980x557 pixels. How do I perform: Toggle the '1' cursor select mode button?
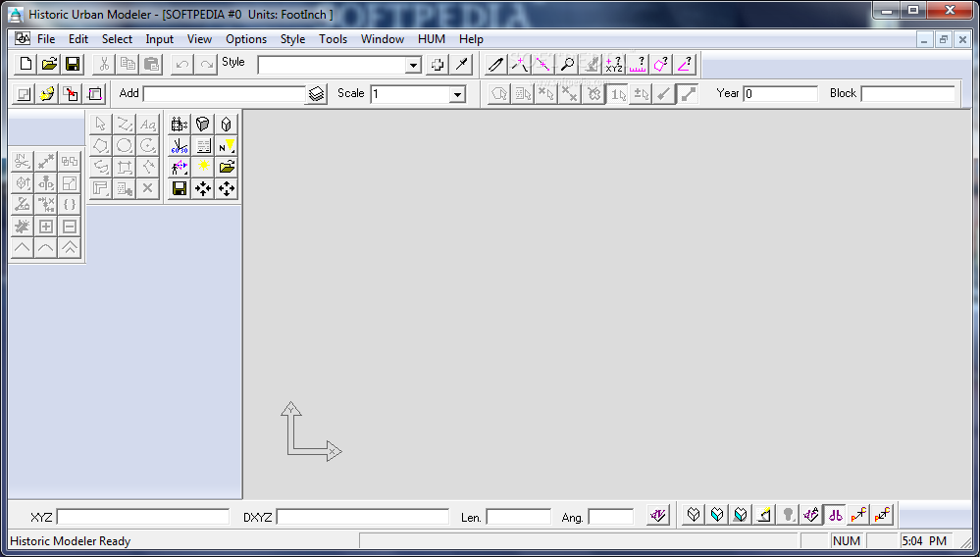[x=617, y=94]
